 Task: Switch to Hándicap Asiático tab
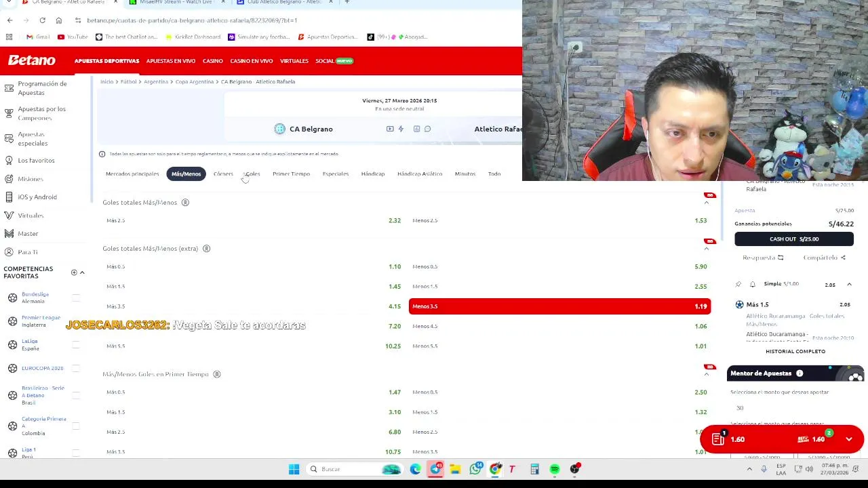420,174
